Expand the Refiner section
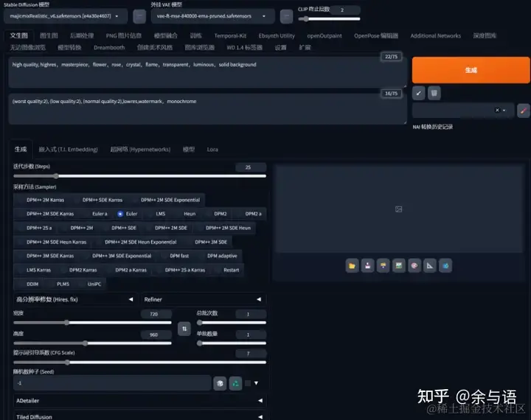The image size is (531, 420). coord(204,299)
